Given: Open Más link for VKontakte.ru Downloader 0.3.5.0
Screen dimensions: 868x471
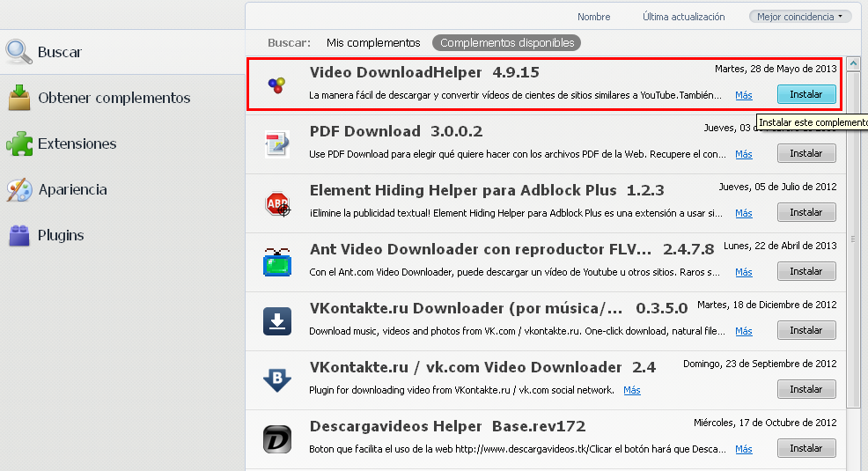Looking at the screenshot, I should 744,331.
